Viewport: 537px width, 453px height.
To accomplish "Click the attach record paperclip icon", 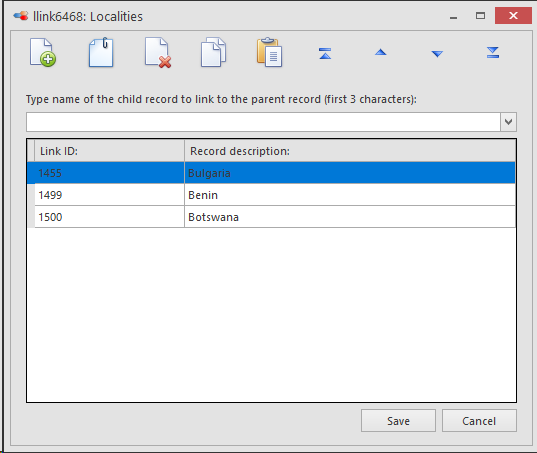I will pos(101,52).
